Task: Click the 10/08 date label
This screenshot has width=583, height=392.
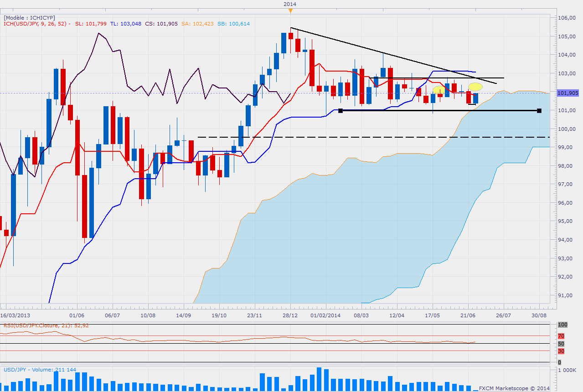Action: [x=148, y=315]
